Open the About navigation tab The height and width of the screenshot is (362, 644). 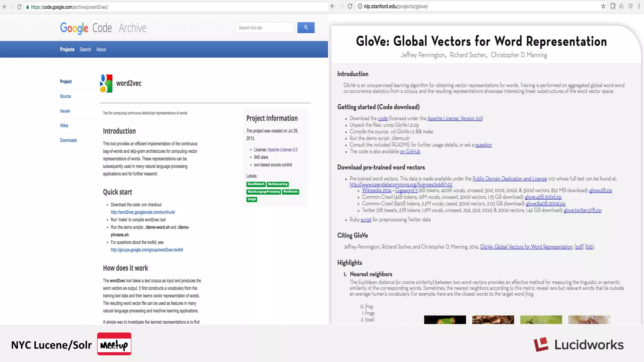[101, 49]
